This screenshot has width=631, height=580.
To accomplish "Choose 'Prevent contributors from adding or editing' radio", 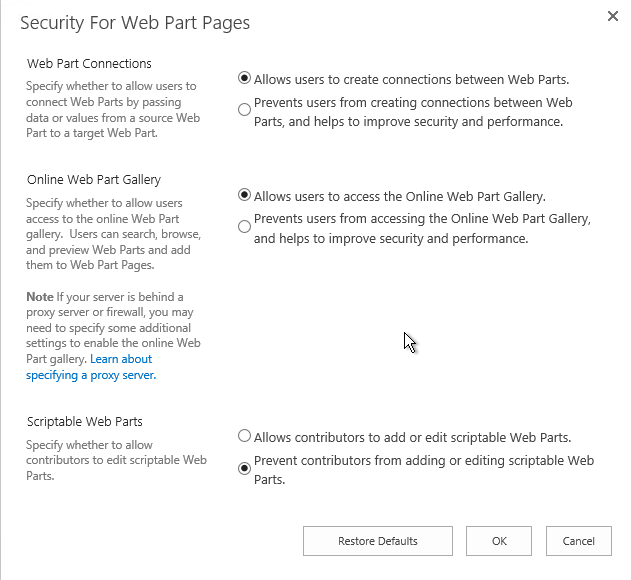I will 245,468.
